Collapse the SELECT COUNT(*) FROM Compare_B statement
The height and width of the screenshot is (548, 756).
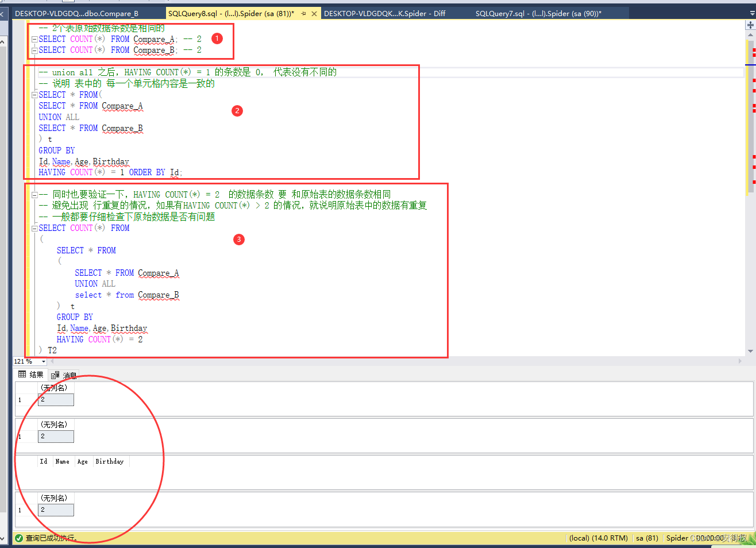34,51
